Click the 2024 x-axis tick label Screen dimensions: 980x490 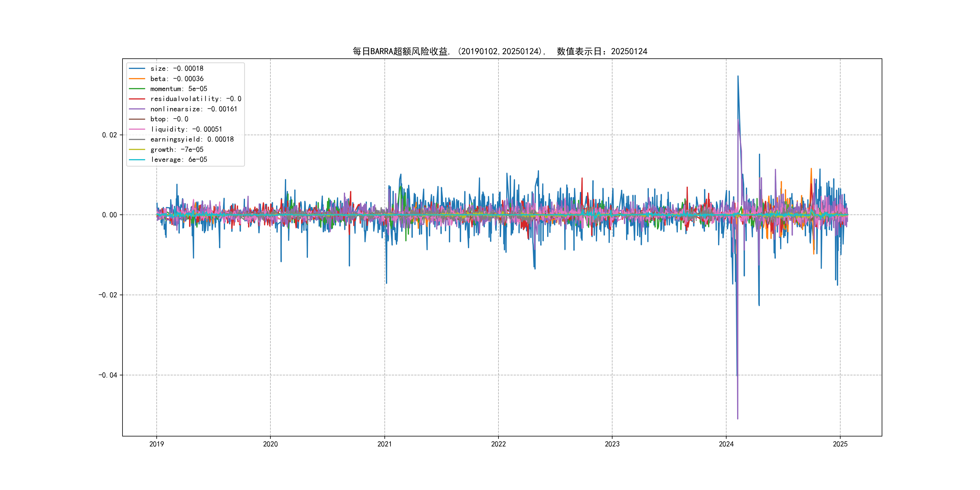click(726, 444)
